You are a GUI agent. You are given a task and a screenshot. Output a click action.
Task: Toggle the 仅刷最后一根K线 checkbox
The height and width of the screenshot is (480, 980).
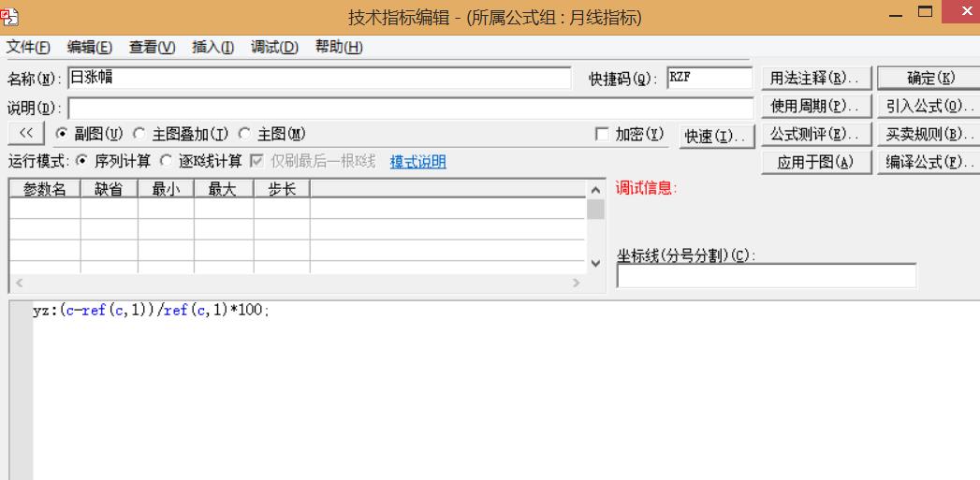256,161
